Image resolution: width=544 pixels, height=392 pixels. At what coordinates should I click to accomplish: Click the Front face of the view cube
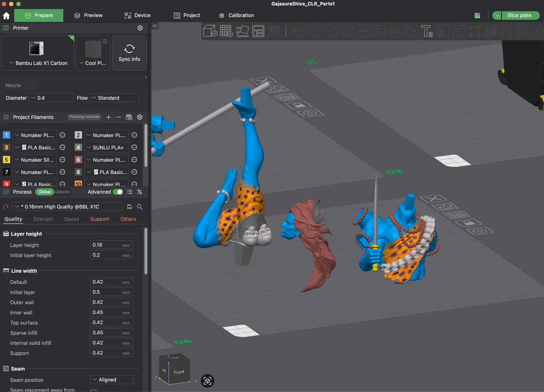point(179,372)
